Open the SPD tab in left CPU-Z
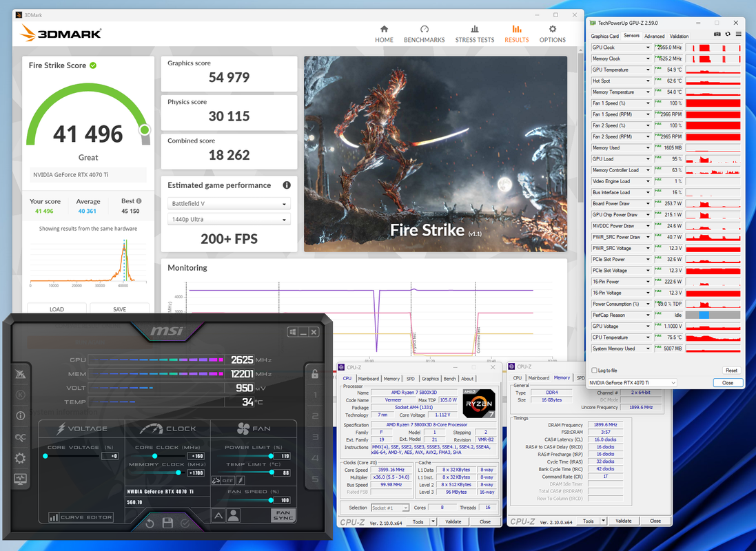This screenshot has width=756, height=551. (x=410, y=378)
